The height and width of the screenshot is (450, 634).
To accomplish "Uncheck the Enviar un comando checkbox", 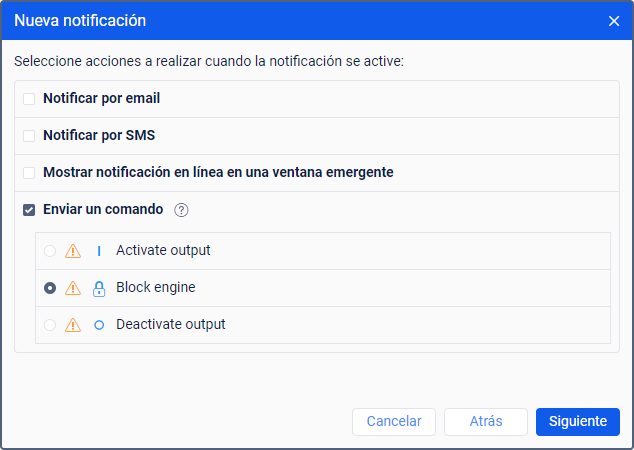I will [29, 210].
